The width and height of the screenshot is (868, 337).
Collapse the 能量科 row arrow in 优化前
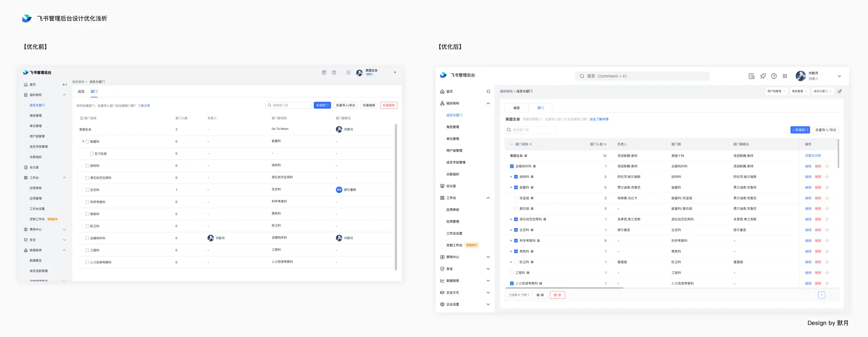[83, 142]
